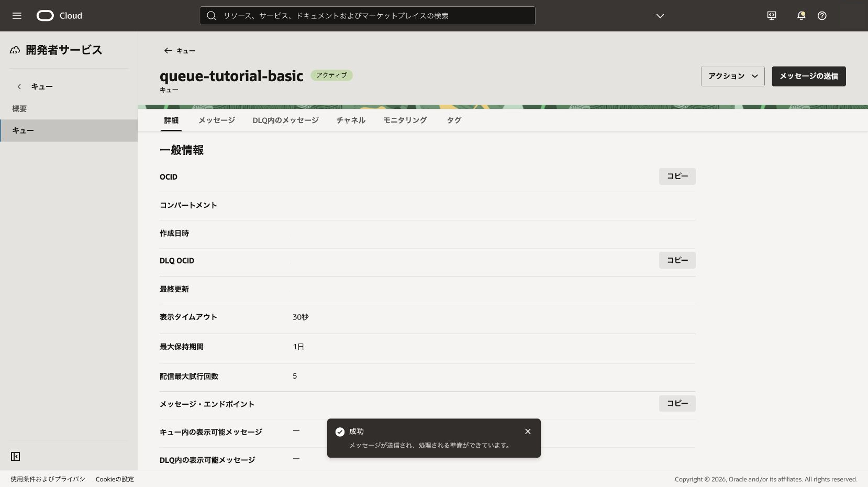Focus the resource search field
This screenshot has width=868, height=487.
368,16
